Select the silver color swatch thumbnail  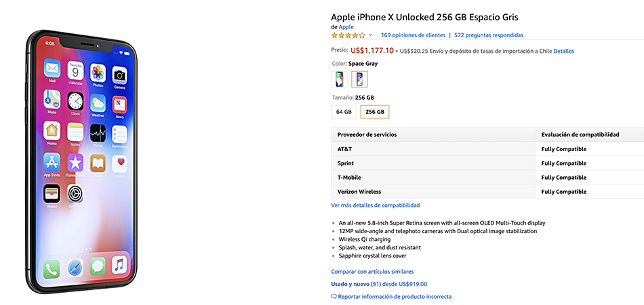pyautogui.click(x=339, y=79)
